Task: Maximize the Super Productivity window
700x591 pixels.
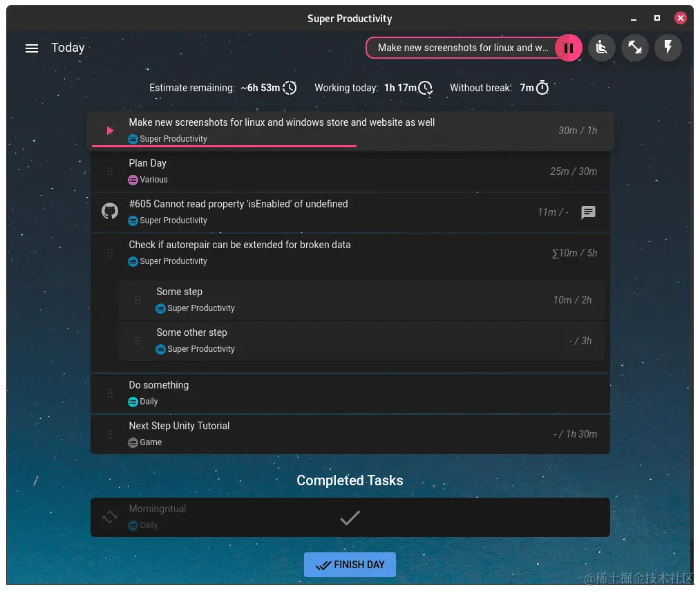Action: [x=656, y=18]
